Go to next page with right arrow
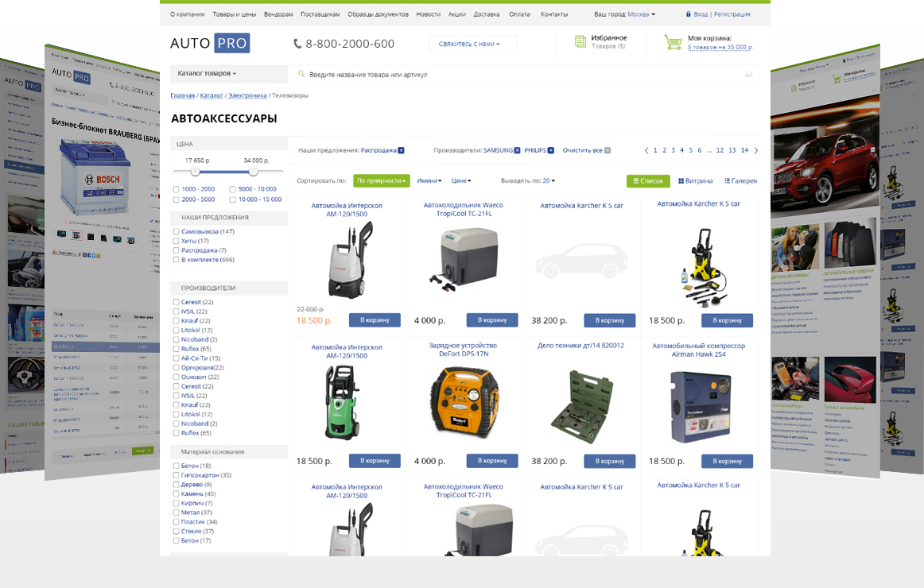The image size is (924, 588). (x=755, y=150)
